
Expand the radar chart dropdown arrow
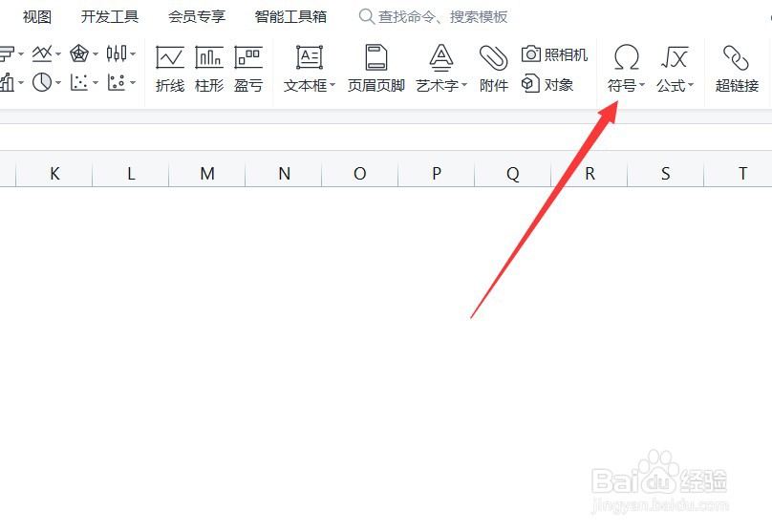click(96, 53)
